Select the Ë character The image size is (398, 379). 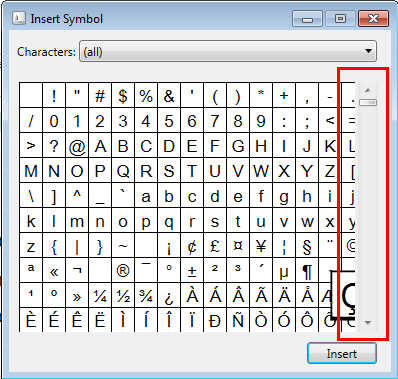pyautogui.click(x=100, y=320)
